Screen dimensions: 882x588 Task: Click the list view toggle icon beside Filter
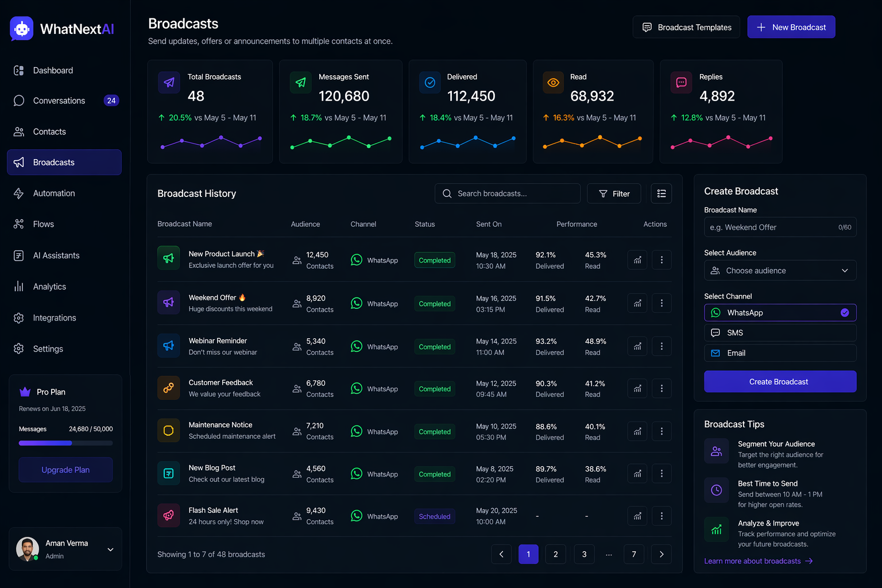click(661, 194)
